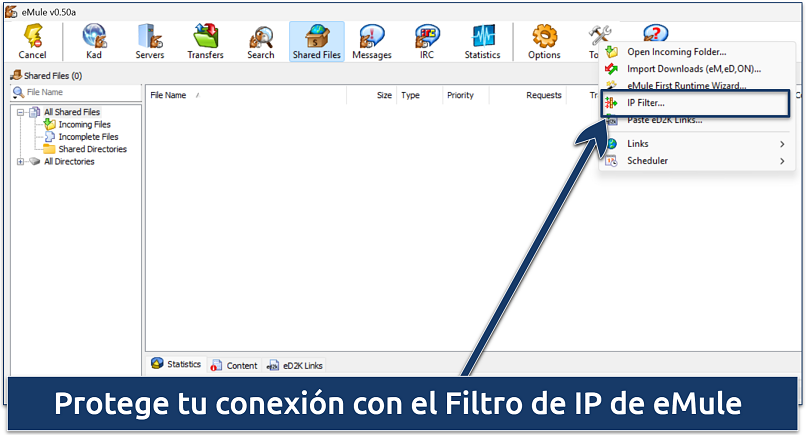Image resolution: width=806 pixels, height=435 pixels.
Task: Select All Directories tree item
Action: pyautogui.click(x=69, y=161)
